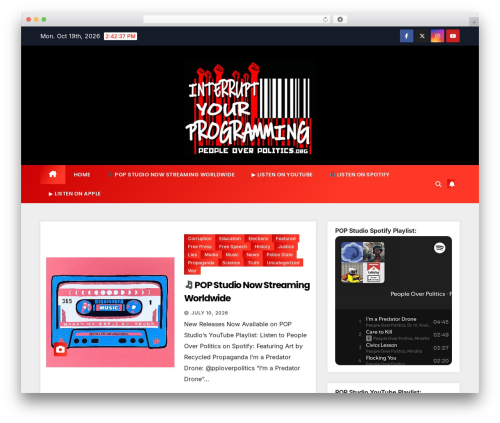This screenshot has height=423, width=500.
Task: Click the browser extension icon beside address bar
Action: (340, 19)
